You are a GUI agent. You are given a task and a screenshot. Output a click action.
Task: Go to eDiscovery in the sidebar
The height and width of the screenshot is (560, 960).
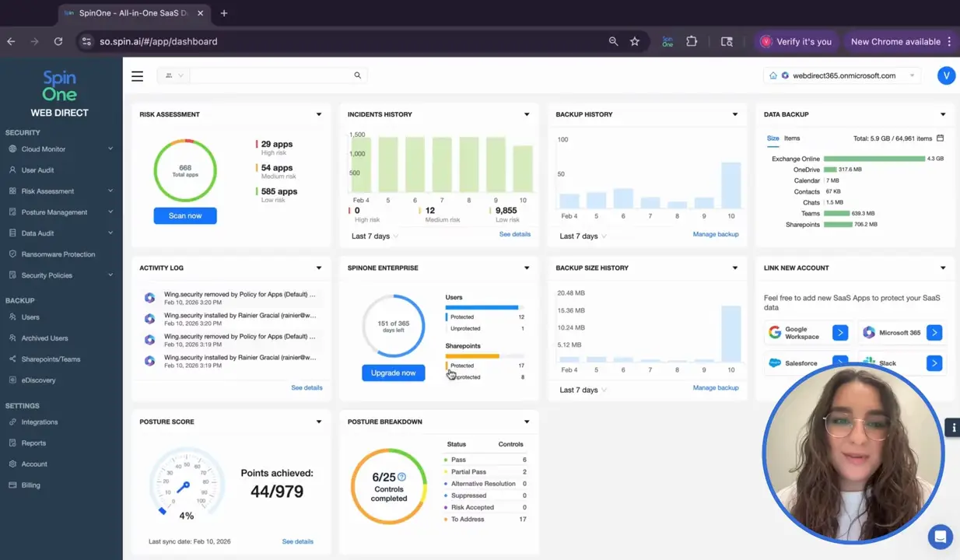(x=38, y=380)
